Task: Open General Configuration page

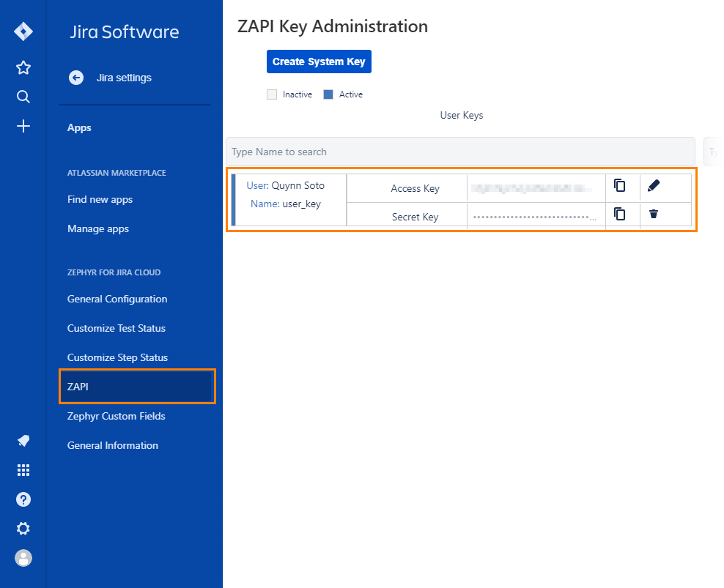Action: coord(117,299)
